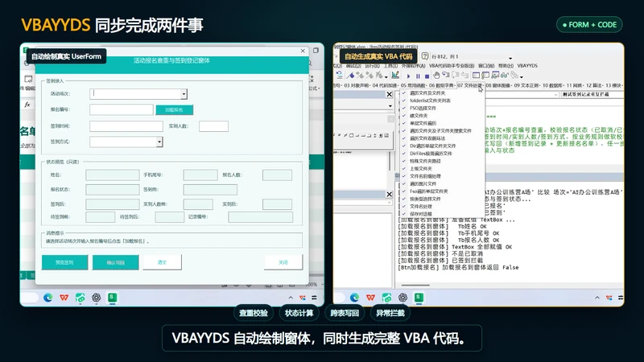Click Edge in the UserForm panel's taskbar
Viewport: 644px width, 362px height.
tap(47, 298)
